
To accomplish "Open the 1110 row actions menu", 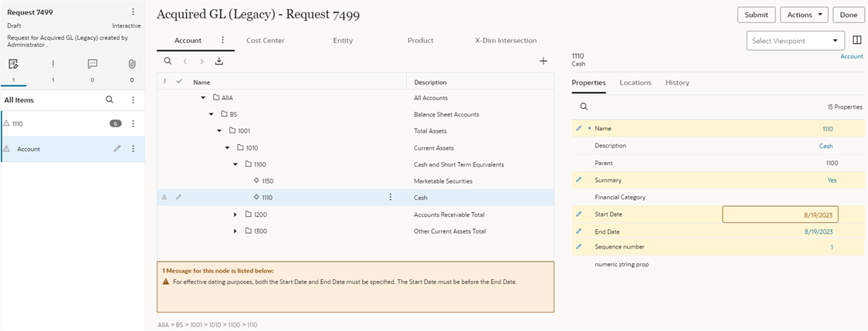I will tap(391, 198).
